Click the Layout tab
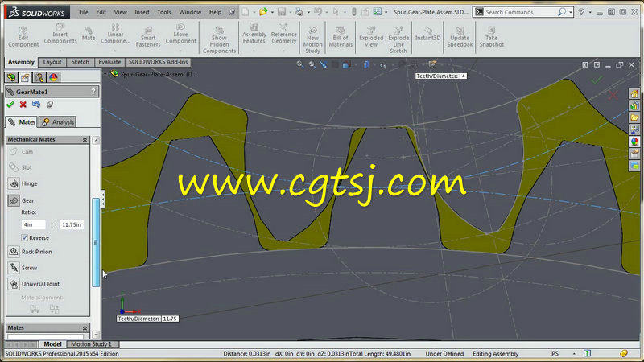This screenshot has height=362, width=644. (x=52, y=62)
